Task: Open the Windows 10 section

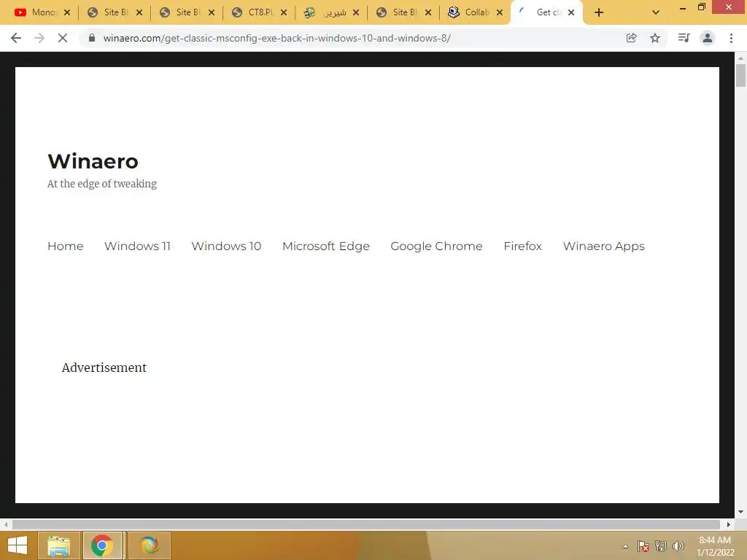Action: (x=226, y=246)
